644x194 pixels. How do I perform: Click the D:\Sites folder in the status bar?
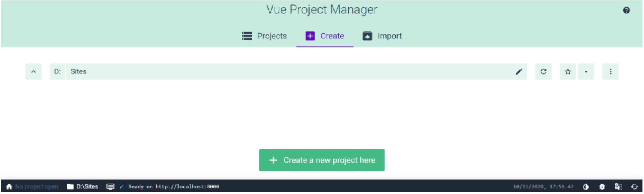click(x=82, y=186)
